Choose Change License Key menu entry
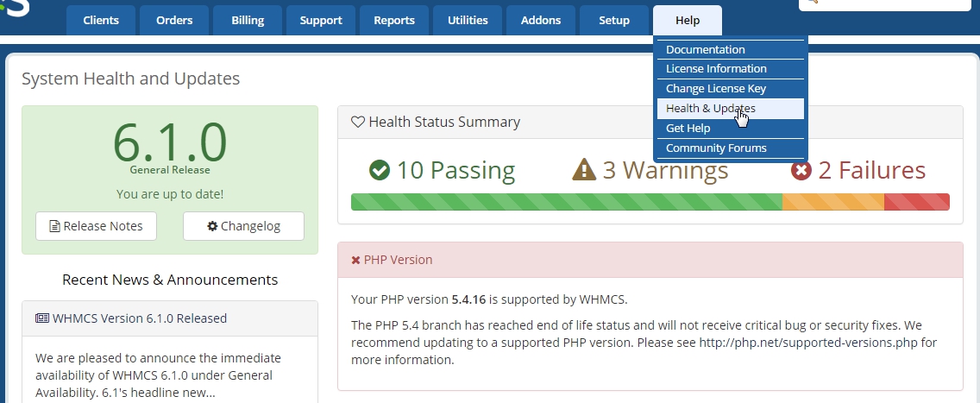 click(x=730, y=89)
